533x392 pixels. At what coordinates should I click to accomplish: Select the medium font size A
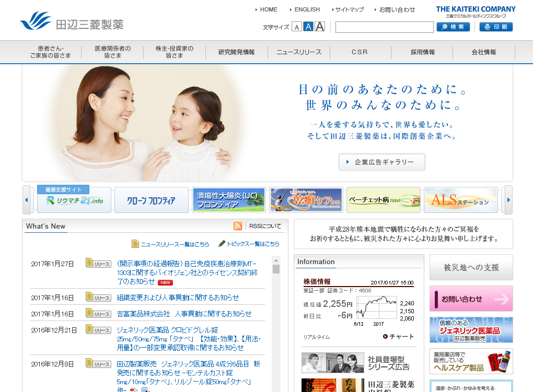tap(308, 27)
